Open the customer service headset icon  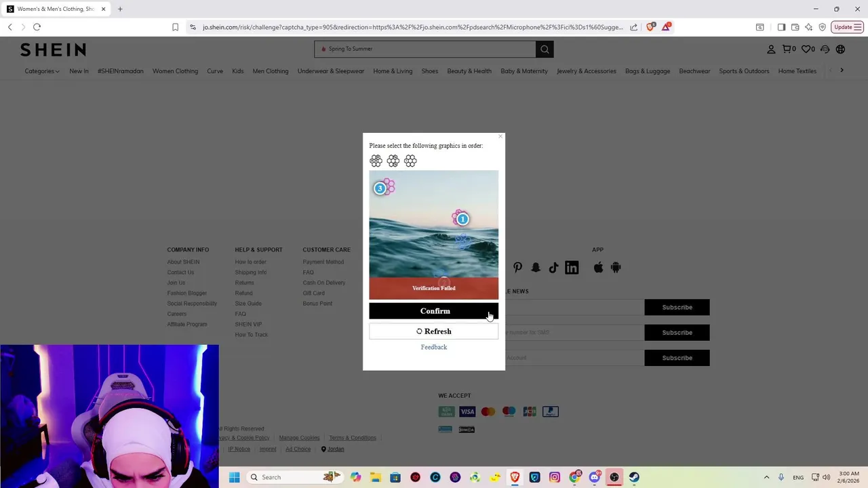(825, 49)
